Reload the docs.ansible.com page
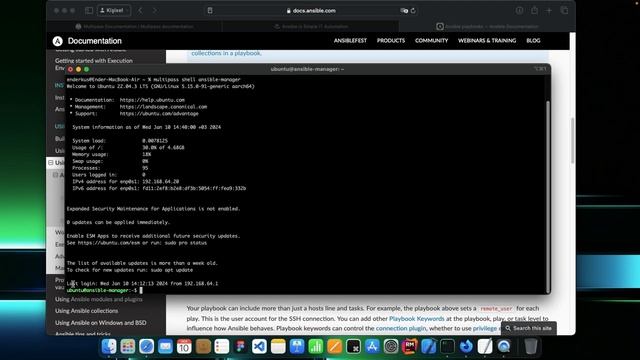This screenshot has height=360, width=640. [413, 11]
